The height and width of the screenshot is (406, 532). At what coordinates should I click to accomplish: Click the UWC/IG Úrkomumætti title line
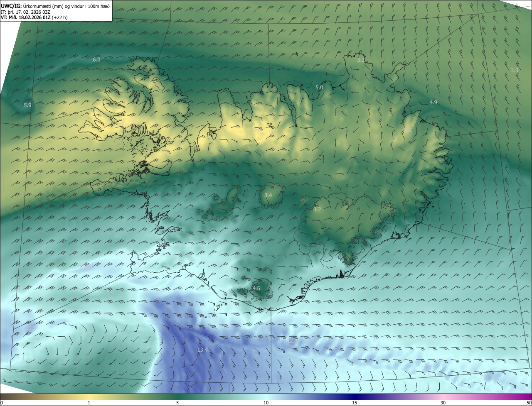[55, 6]
